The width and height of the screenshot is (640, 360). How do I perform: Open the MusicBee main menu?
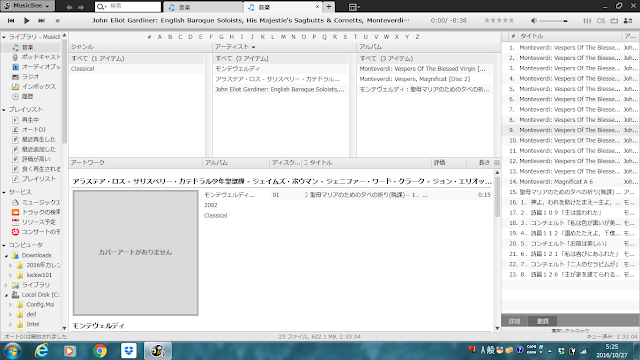27,6
